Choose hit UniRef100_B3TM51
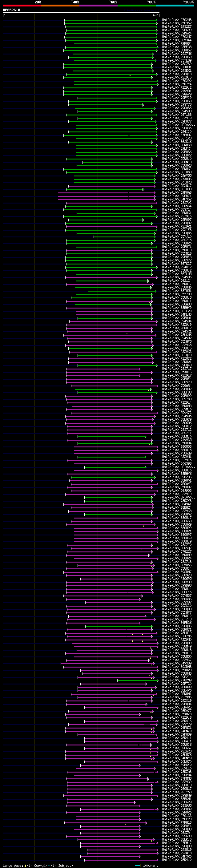 coord(177,291)
